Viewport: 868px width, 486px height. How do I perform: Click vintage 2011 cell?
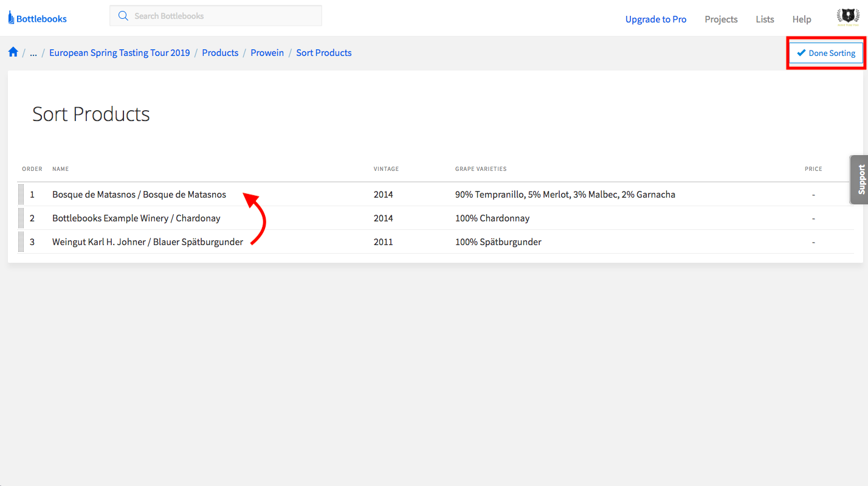384,242
